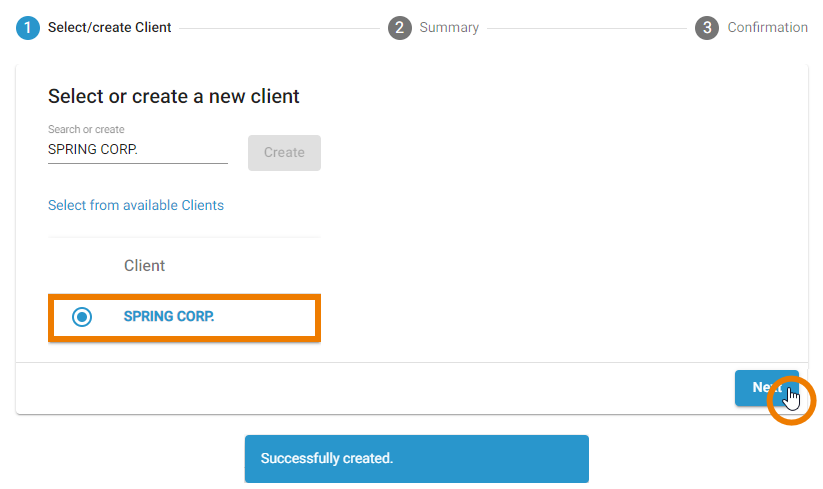823x489 pixels.
Task: Select the SPRING CORP. radio button
Action: coord(82,317)
